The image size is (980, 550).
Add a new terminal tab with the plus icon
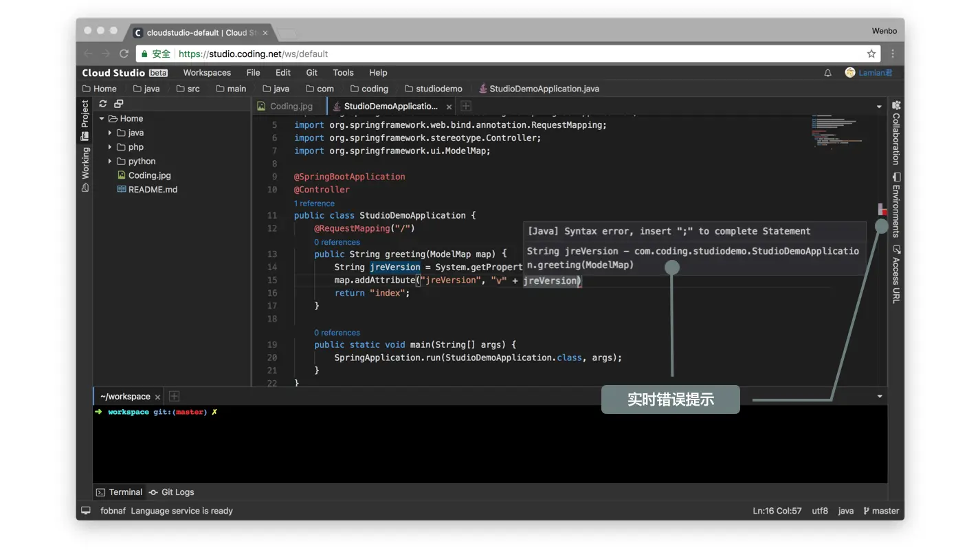(x=175, y=396)
